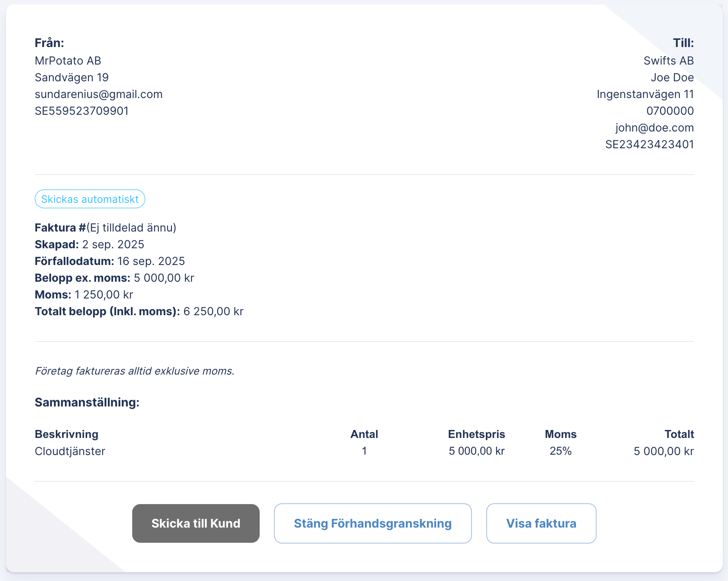728x581 pixels.
Task: Open the invoice via Visa faktura
Action: 541,523
